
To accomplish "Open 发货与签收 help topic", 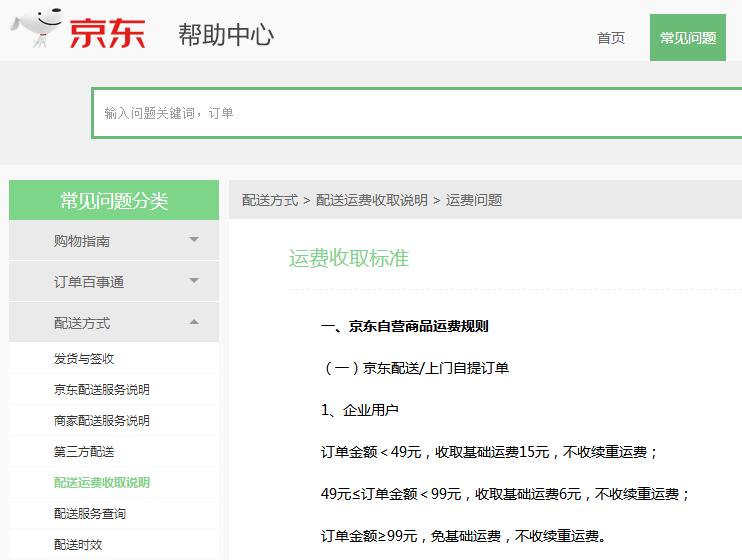I will pos(84,359).
